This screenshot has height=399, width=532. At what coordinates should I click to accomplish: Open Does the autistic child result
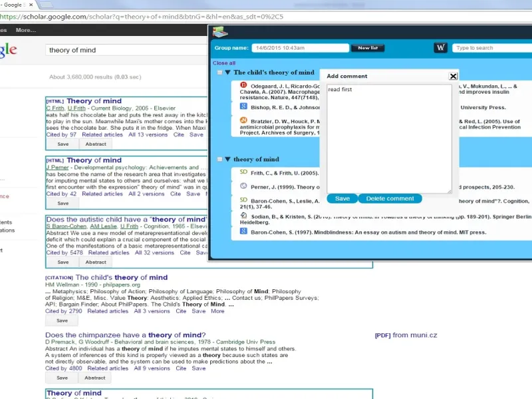coord(126,219)
